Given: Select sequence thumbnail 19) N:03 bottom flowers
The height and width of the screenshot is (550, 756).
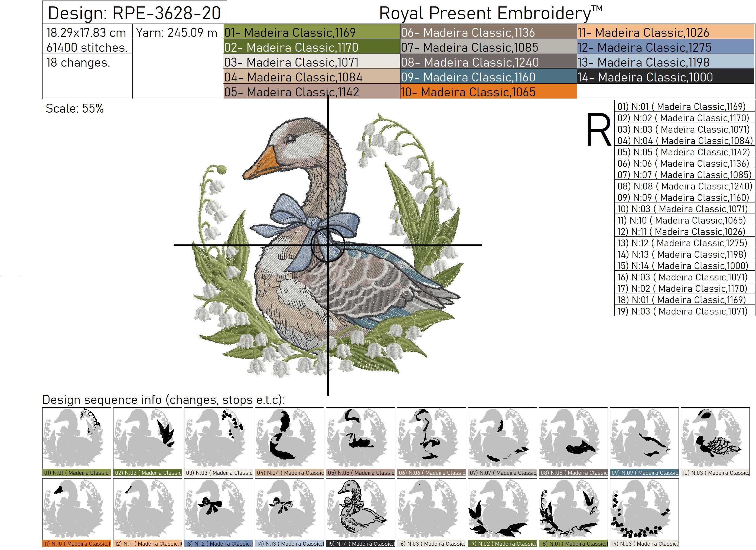Looking at the screenshot, I should (644, 513).
